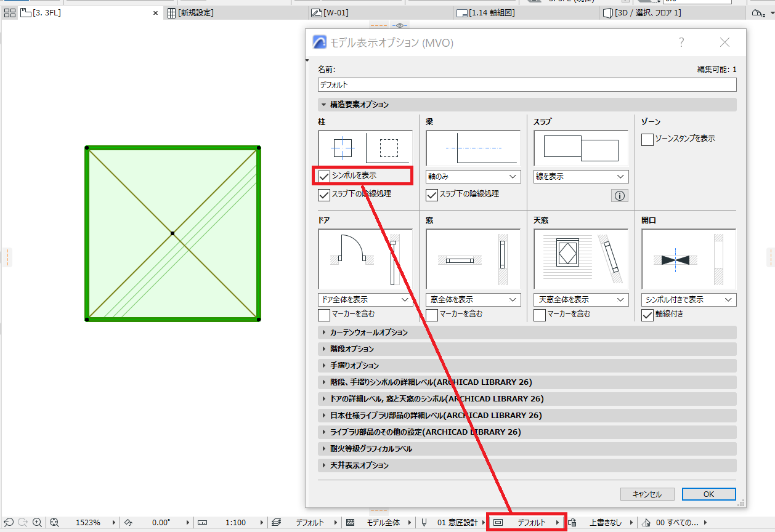Expand 階段、手摺りシンボルの詳細レベル section
Viewport: 775px width, 532px height.
click(527, 382)
